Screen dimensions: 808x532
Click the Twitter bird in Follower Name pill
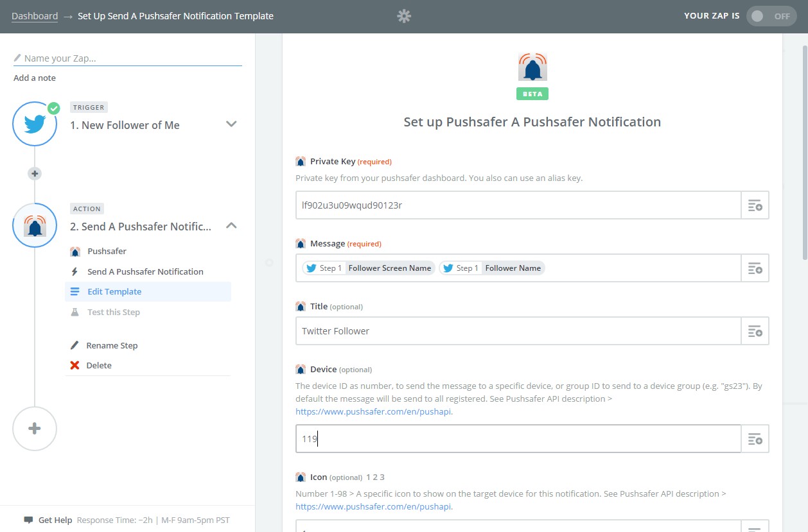click(x=448, y=268)
